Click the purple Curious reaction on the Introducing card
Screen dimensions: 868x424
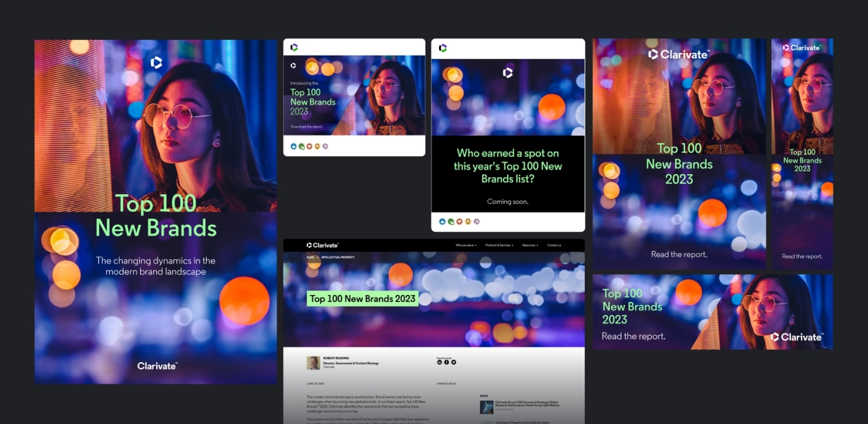tap(325, 146)
